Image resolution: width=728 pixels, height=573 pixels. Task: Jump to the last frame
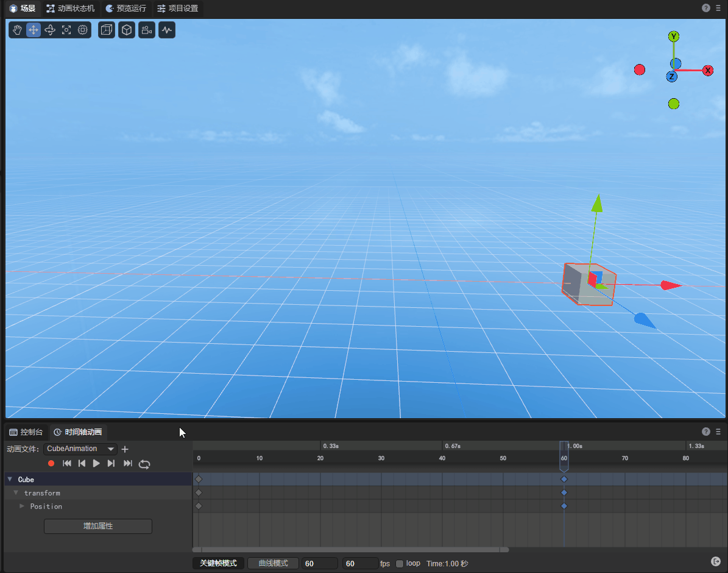pyautogui.click(x=128, y=464)
